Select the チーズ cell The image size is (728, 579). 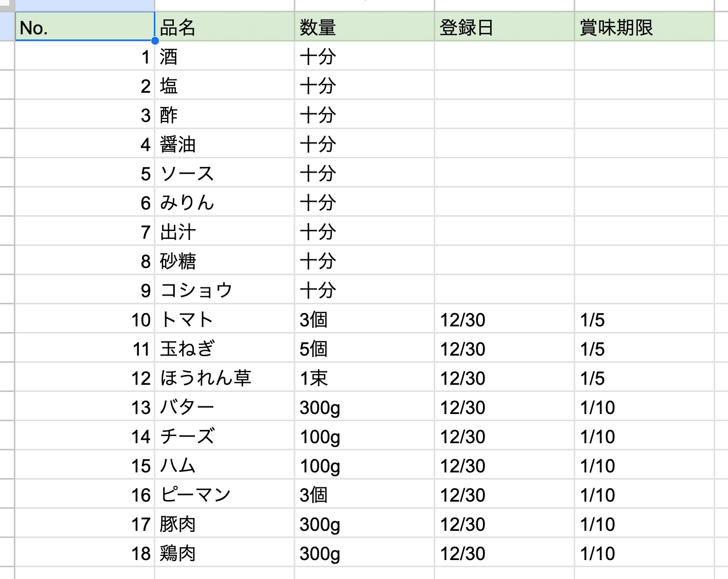pos(224,437)
